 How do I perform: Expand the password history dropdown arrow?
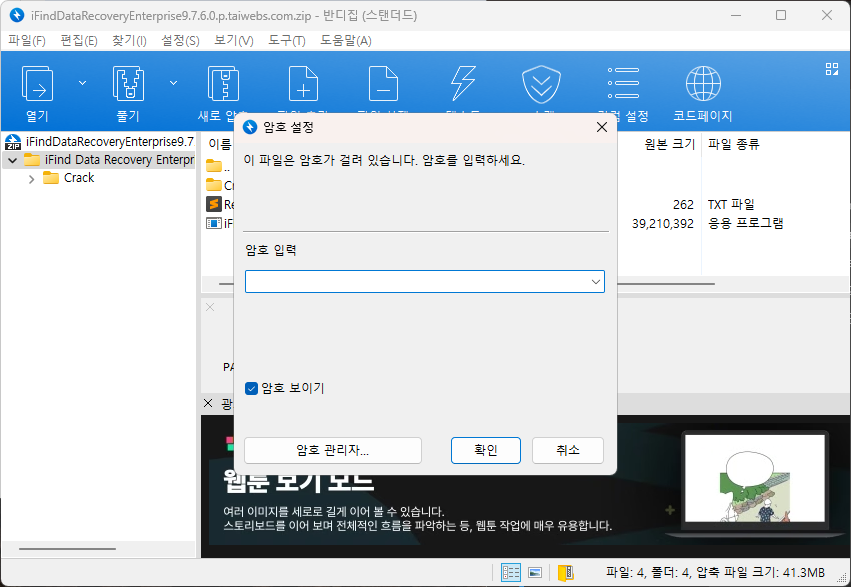pyautogui.click(x=595, y=282)
